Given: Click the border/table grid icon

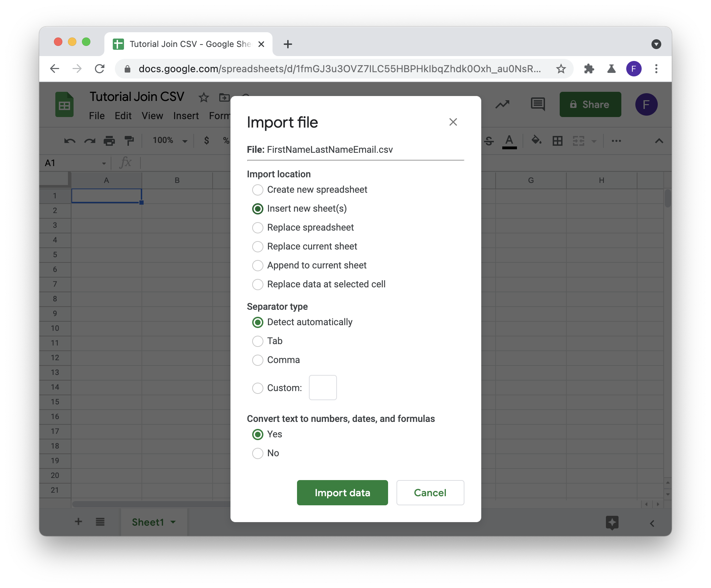Looking at the screenshot, I should click(x=557, y=141).
